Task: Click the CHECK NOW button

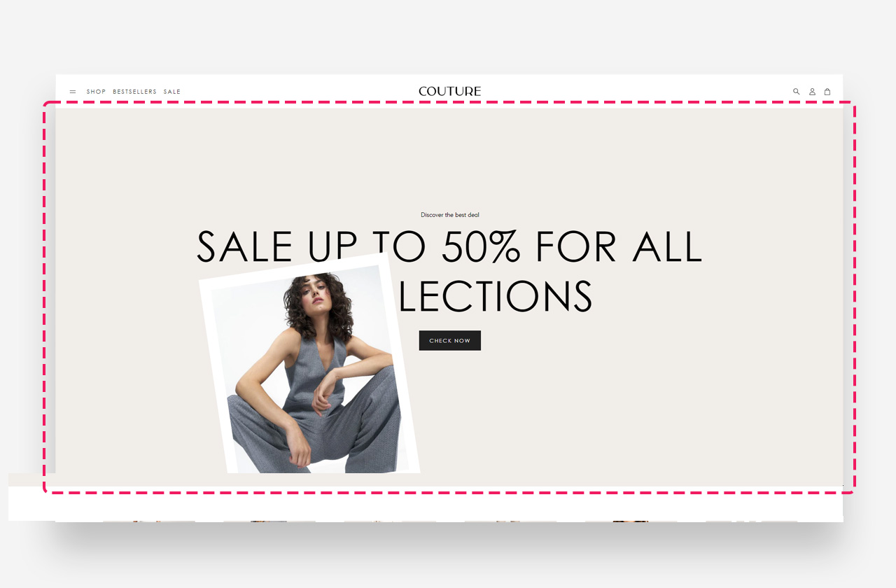Action: coord(450,340)
